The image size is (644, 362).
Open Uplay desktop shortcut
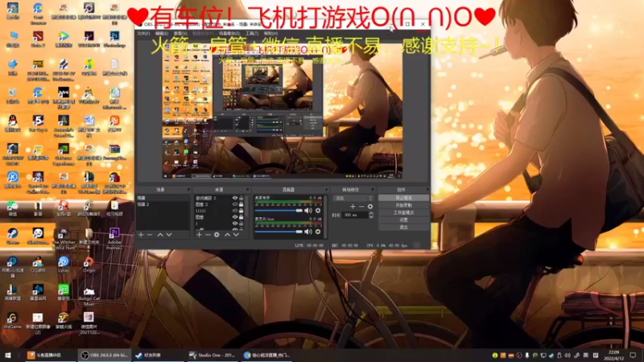coord(64,265)
